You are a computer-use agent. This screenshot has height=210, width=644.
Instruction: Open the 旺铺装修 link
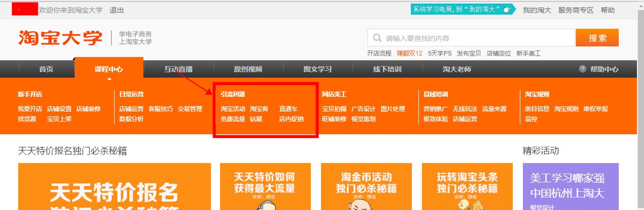pyautogui.click(x=334, y=119)
